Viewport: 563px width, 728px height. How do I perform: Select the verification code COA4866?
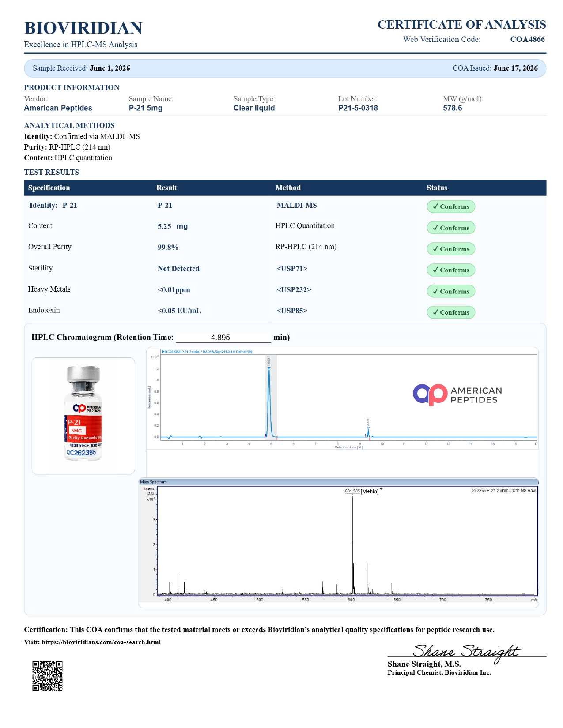[x=527, y=39]
